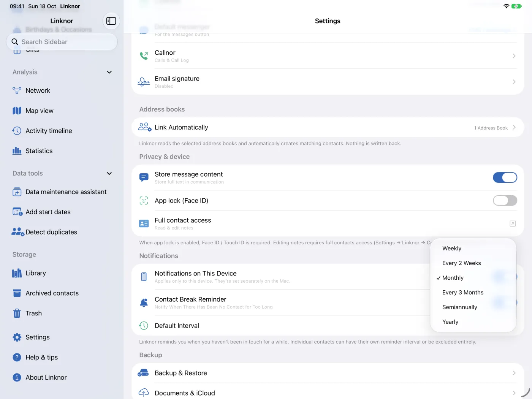532x399 pixels.
Task: Open external link icon for Full contact access
Action: click(513, 224)
